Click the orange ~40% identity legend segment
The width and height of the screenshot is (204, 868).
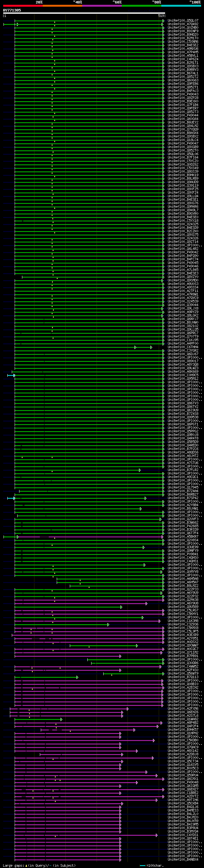62,6
